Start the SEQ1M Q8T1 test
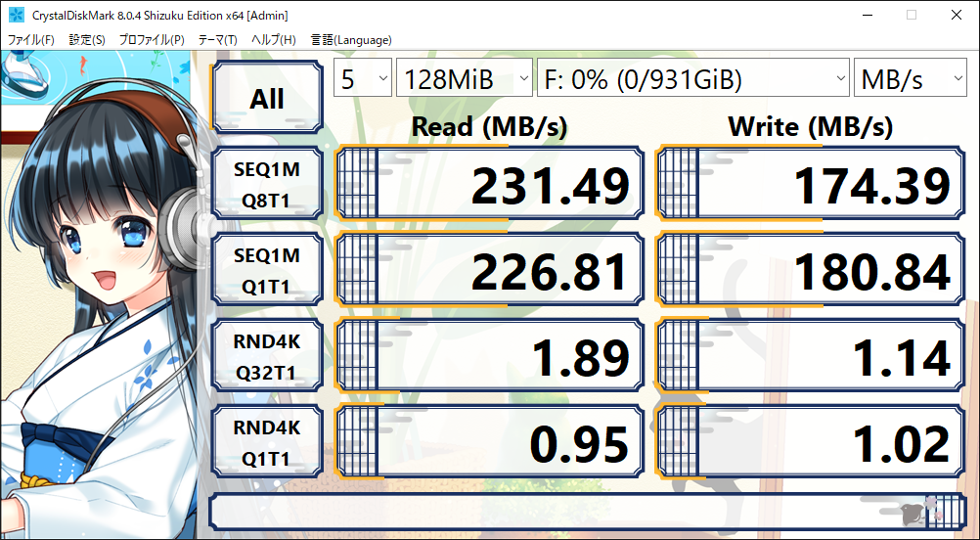This screenshot has height=540, width=980. pyautogui.click(x=268, y=184)
